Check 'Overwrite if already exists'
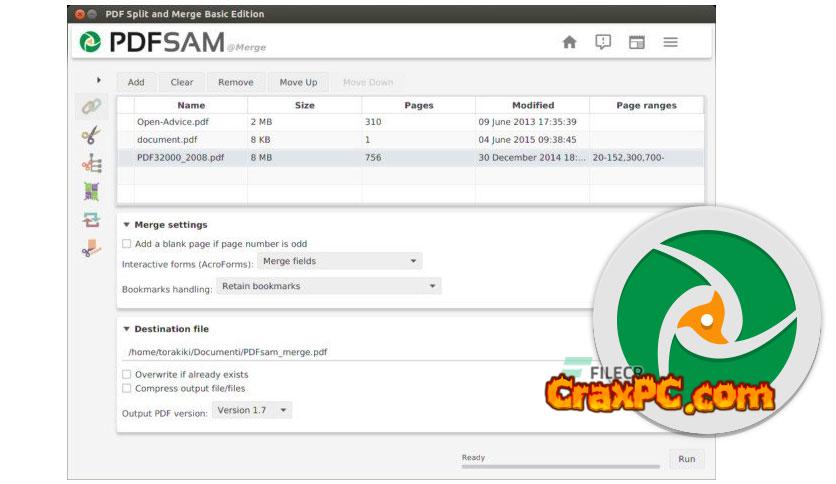836x484 pixels. click(127, 375)
